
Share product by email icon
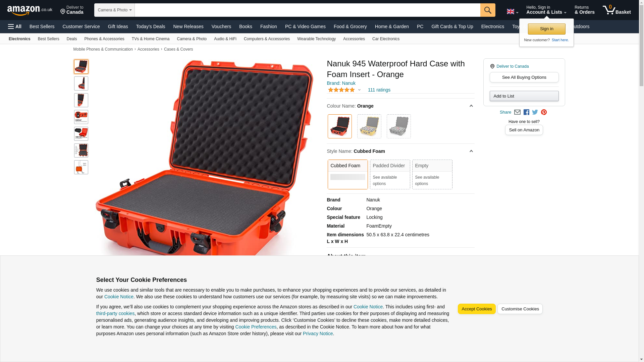pyautogui.click(x=517, y=112)
